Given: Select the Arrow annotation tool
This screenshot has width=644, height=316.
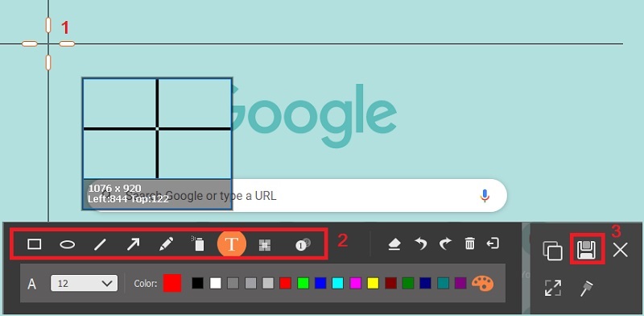Looking at the screenshot, I should click(133, 244).
